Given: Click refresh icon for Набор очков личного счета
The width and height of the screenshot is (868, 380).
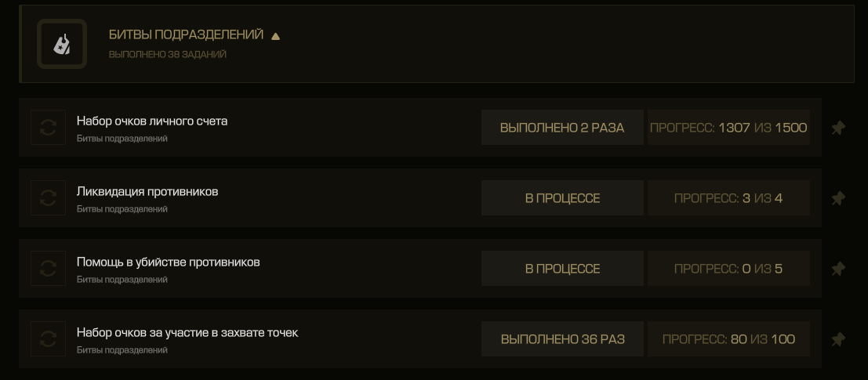Looking at the screenshot, I should click(48, 127).
